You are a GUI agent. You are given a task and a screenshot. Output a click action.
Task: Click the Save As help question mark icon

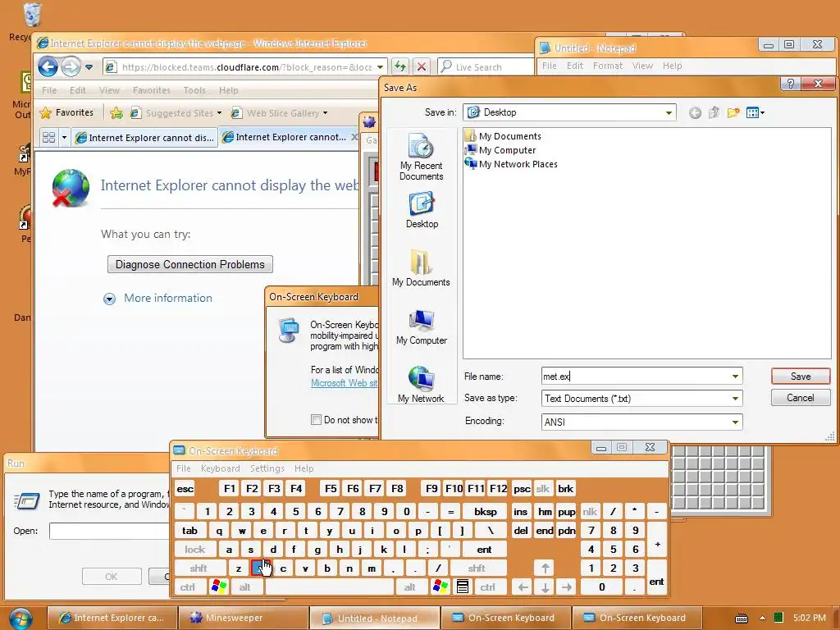[x=790, y=84]
